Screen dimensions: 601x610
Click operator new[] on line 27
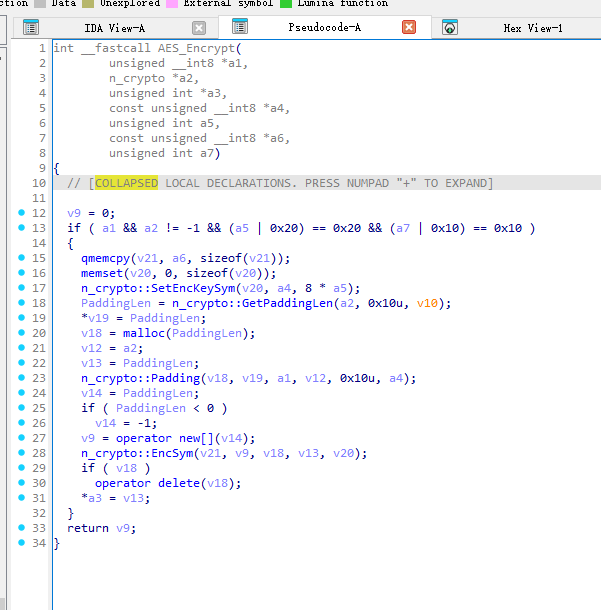[x=165, y=438]
